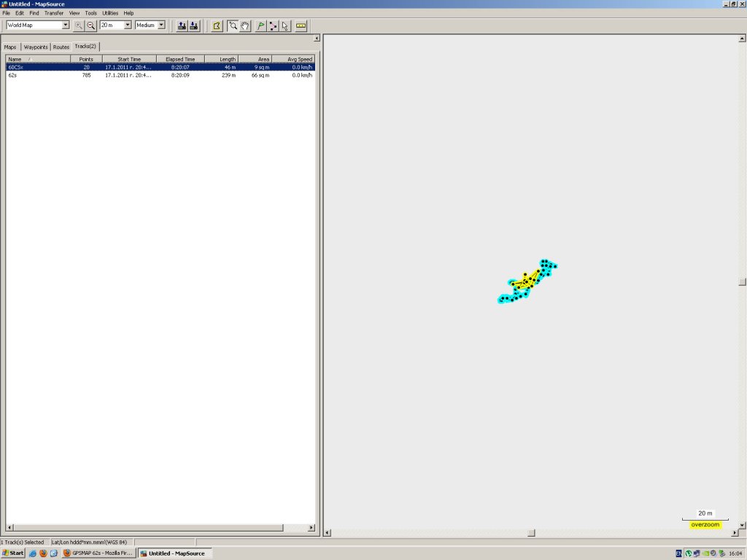Click the taskbar clock showing 16:04
The height and width of the screenshot is (560, 747).
736,553
